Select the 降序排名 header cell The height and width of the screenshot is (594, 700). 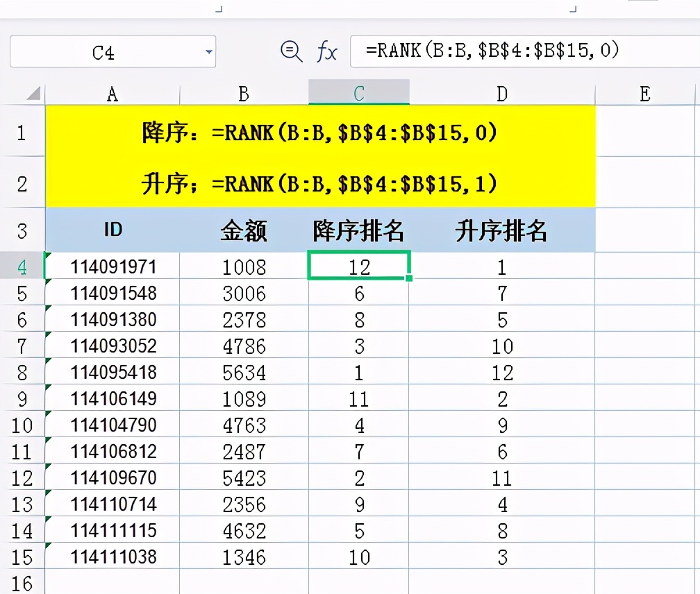pyautogui.click(x=358, y=232)
